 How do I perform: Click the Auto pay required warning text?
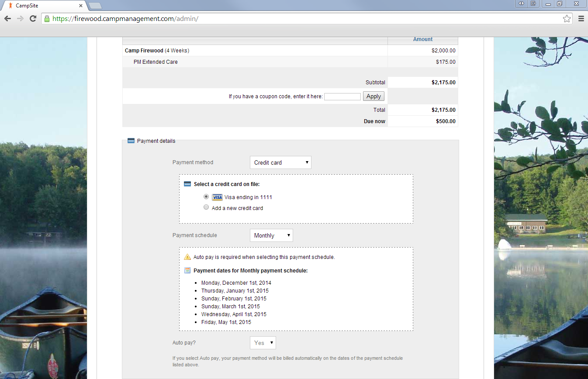pos(264,257)
